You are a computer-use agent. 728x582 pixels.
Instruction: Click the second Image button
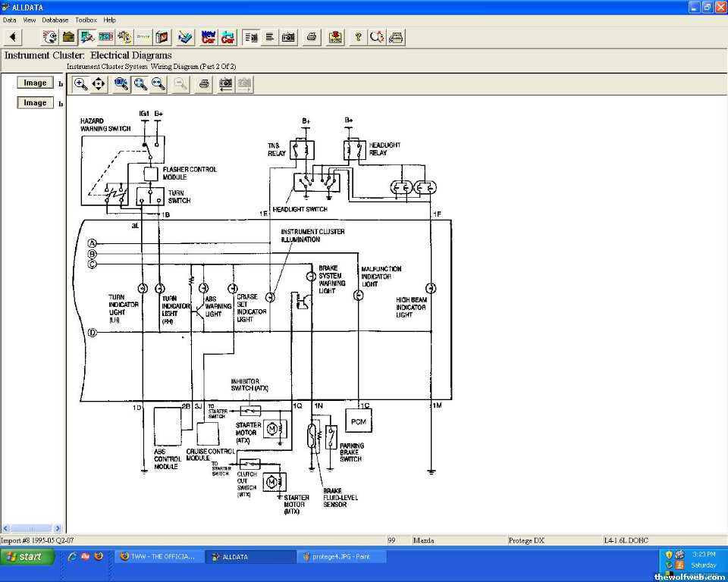click(35, 102)
